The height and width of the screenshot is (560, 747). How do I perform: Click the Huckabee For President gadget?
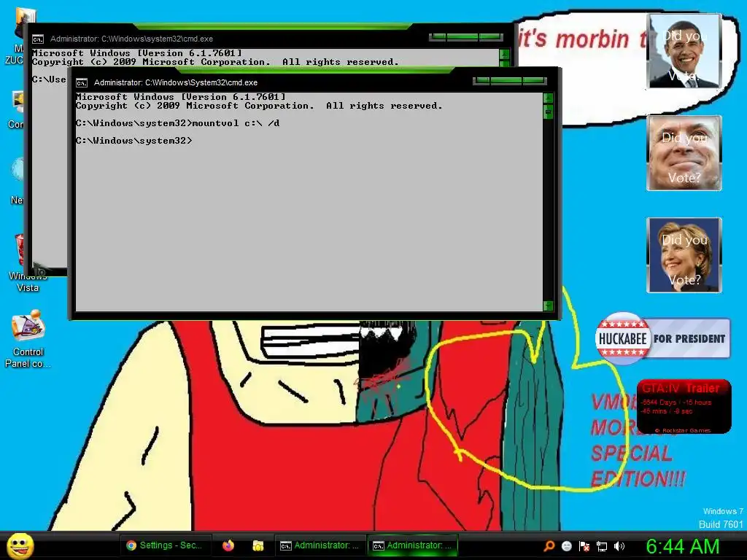[662, 338]
